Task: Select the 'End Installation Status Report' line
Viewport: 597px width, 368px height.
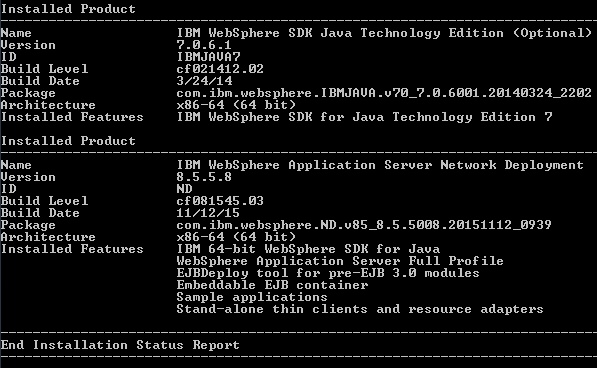Action: tap(120, 345)
